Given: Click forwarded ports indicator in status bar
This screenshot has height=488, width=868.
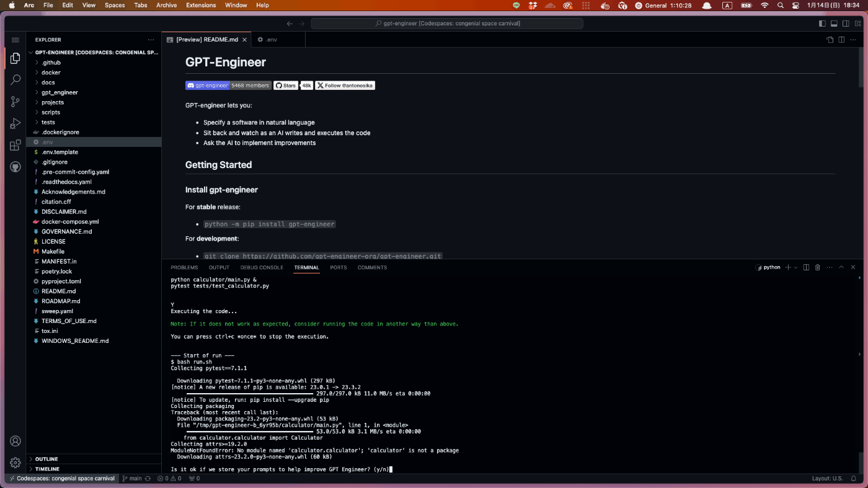Looking at the screenshot, I should point(194,479).
